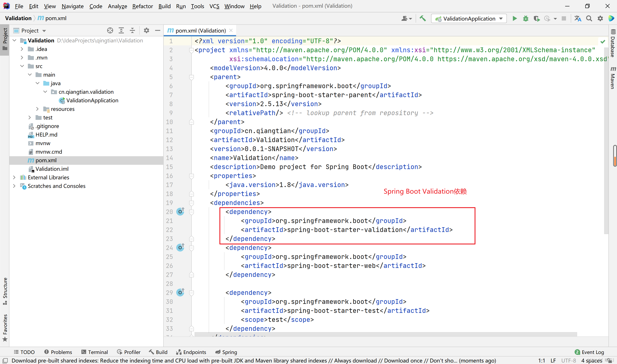Screen dimensions: 617x364
Task: Toggle the Structure tool window
Action: [x=5, y=291]
